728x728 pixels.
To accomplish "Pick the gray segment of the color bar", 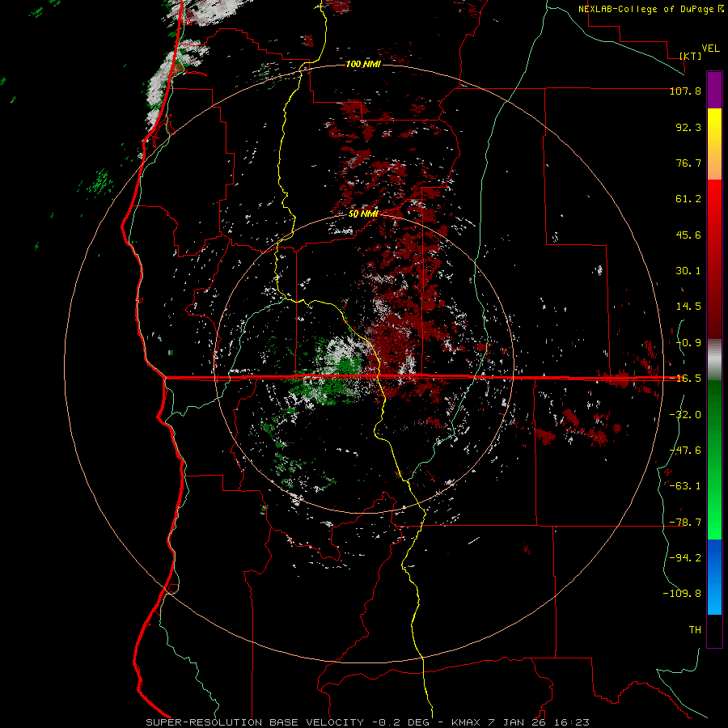I will point(714,359).
